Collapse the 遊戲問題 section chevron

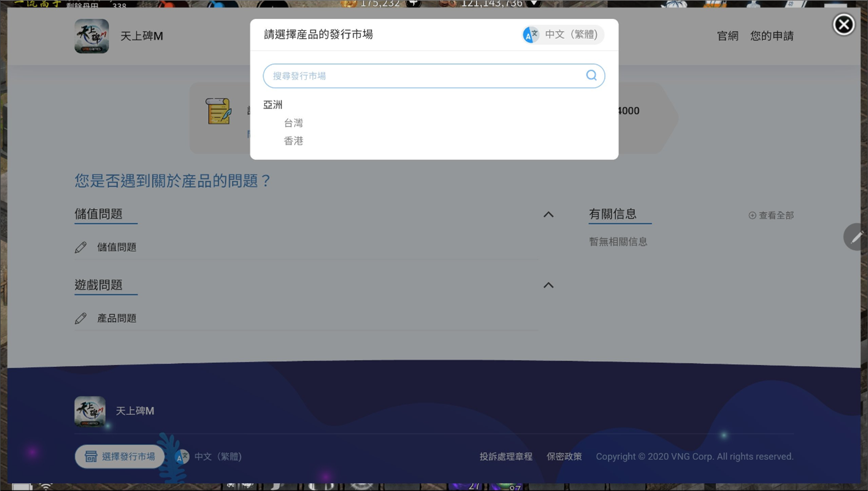point(548,285)
